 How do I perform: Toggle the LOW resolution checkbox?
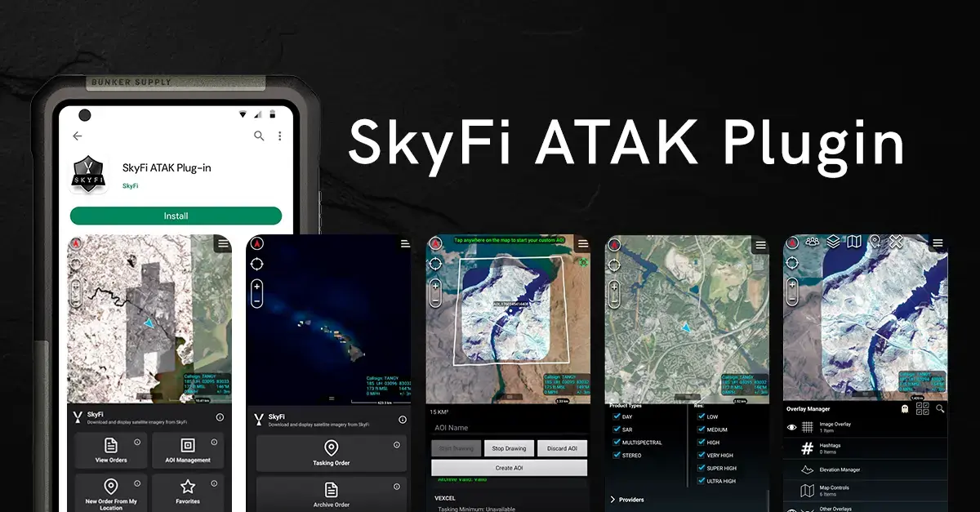[701, 416]
